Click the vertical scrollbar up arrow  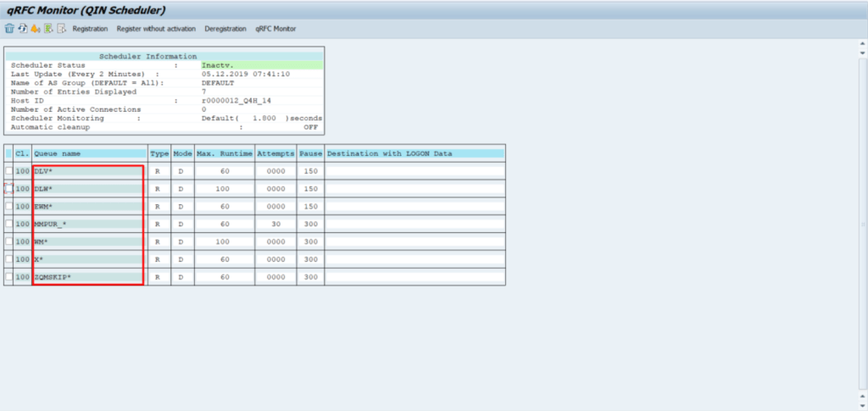(862, 48)
